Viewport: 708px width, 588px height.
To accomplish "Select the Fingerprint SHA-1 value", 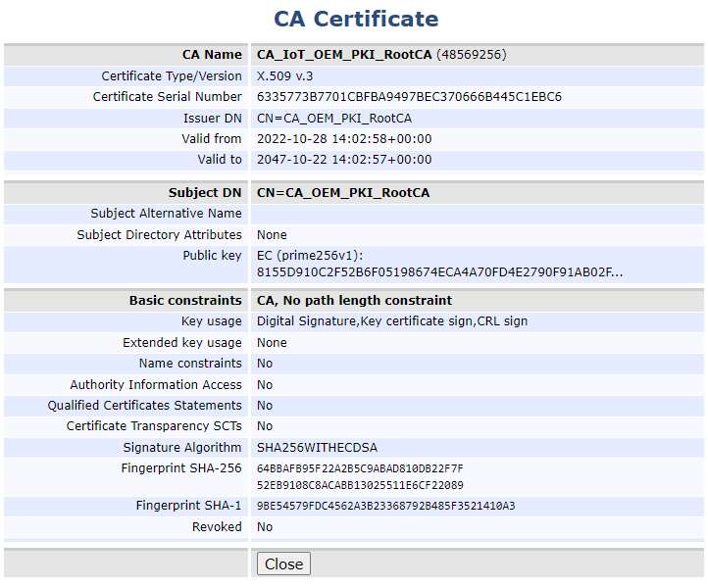I will (x=385, y=507).
